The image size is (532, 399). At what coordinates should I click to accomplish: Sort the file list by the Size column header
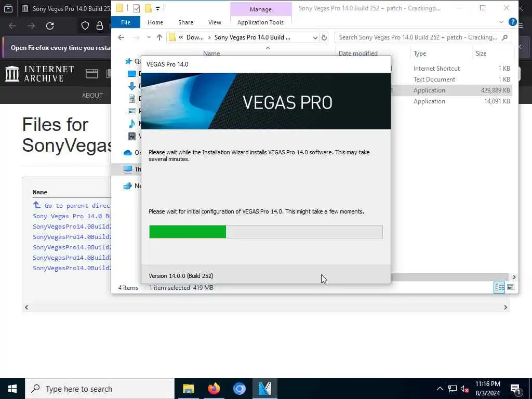pyautogui.click(x=481, y=54)
